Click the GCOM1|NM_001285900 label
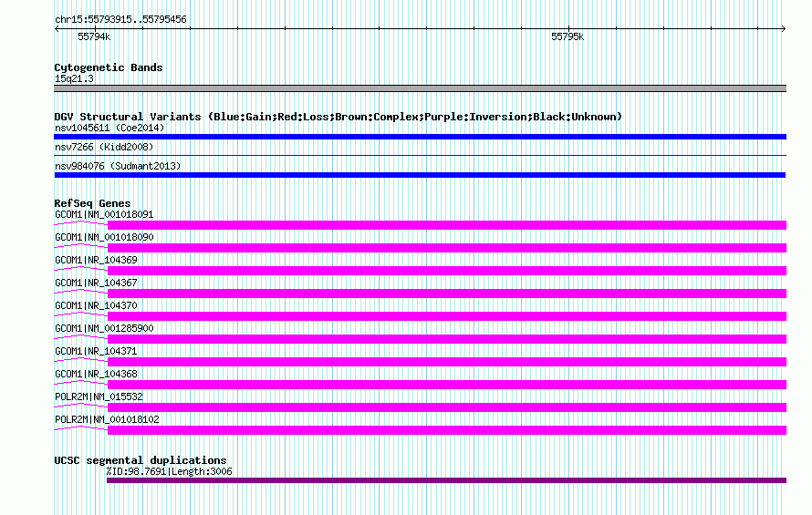This screenshot has width=812, height=515. tap(104, 328)
